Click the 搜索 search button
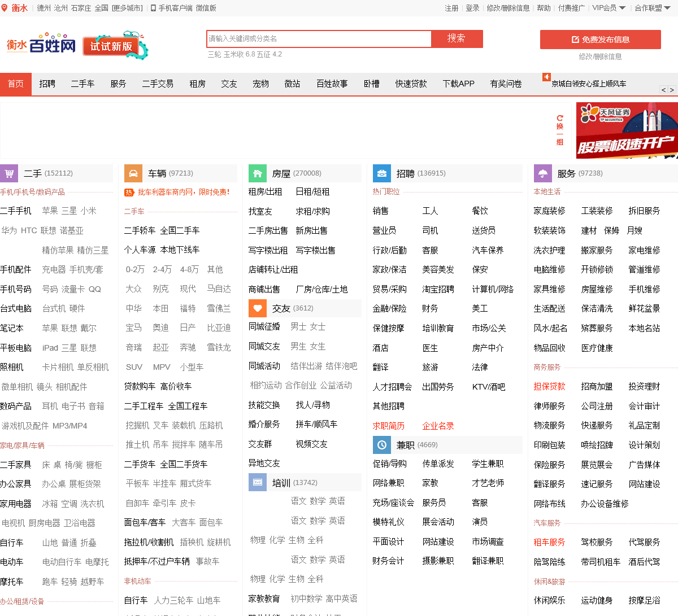Viewport: 678px width, 616px height. click(457, 38)
